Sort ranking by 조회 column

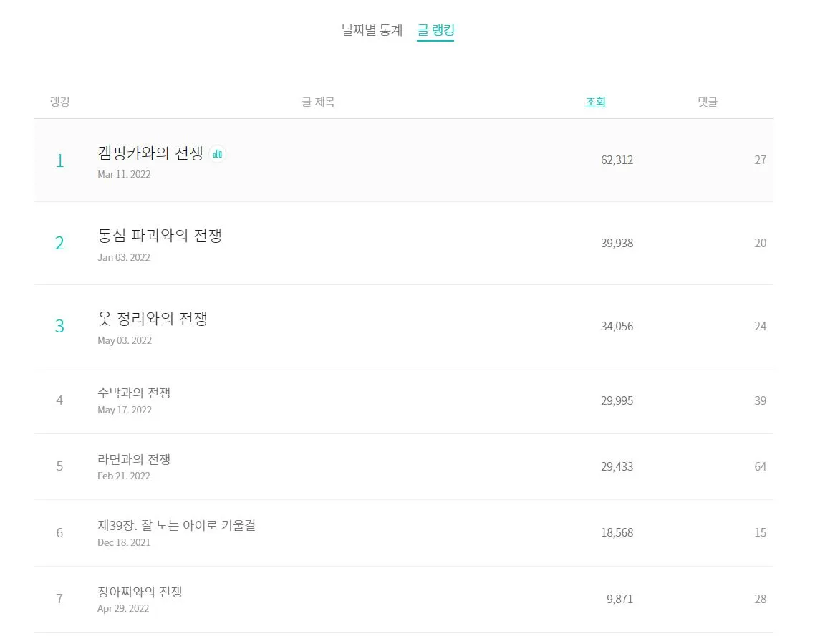[x=595, y=102]
